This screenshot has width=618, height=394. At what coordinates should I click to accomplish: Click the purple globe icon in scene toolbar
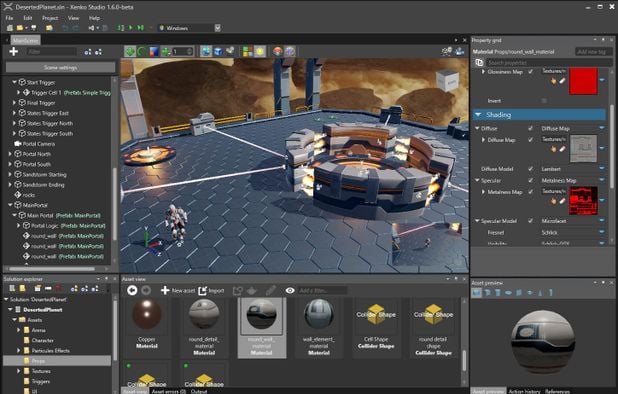(x=290, y=51)
